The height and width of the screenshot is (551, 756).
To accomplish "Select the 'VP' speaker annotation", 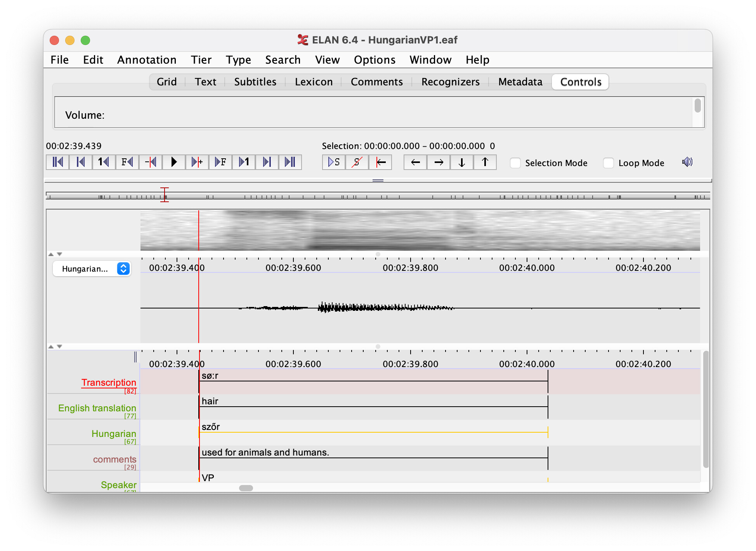I will tap(373, 478).
